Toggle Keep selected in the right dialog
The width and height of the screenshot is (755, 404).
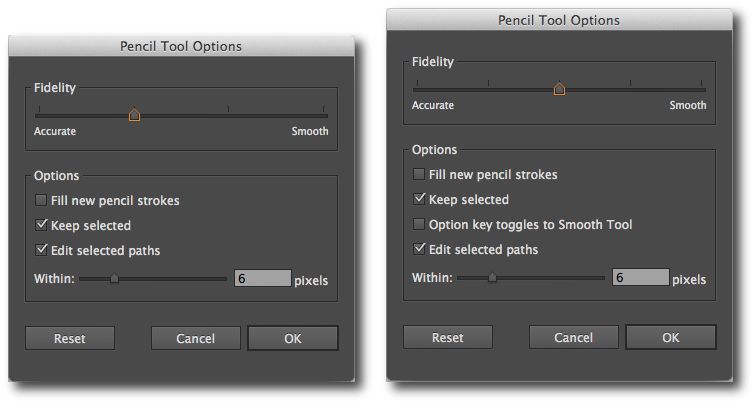point(420,200)
